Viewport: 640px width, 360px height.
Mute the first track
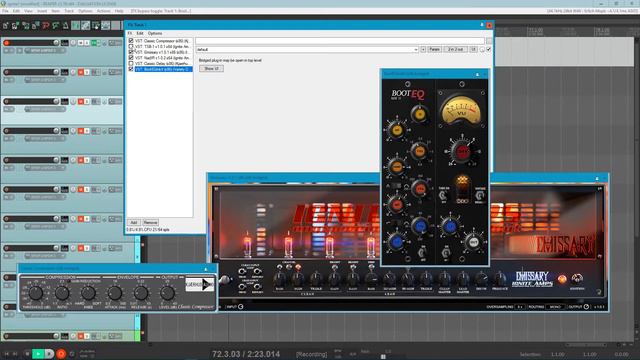[81, 43]
